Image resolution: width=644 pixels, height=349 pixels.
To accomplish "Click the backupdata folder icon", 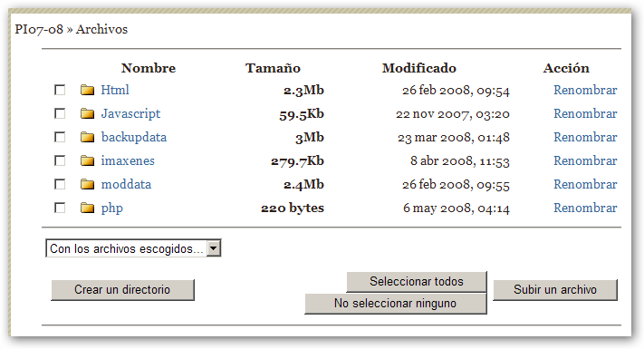I will click(87, 137).
